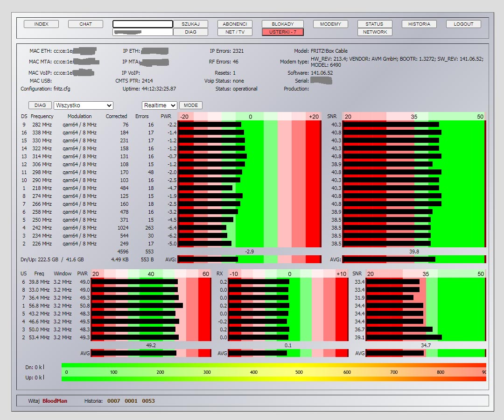Click the SZUKAJ search button
The height and width of the screenshot is (420, 504).
[x=190, y=24]
